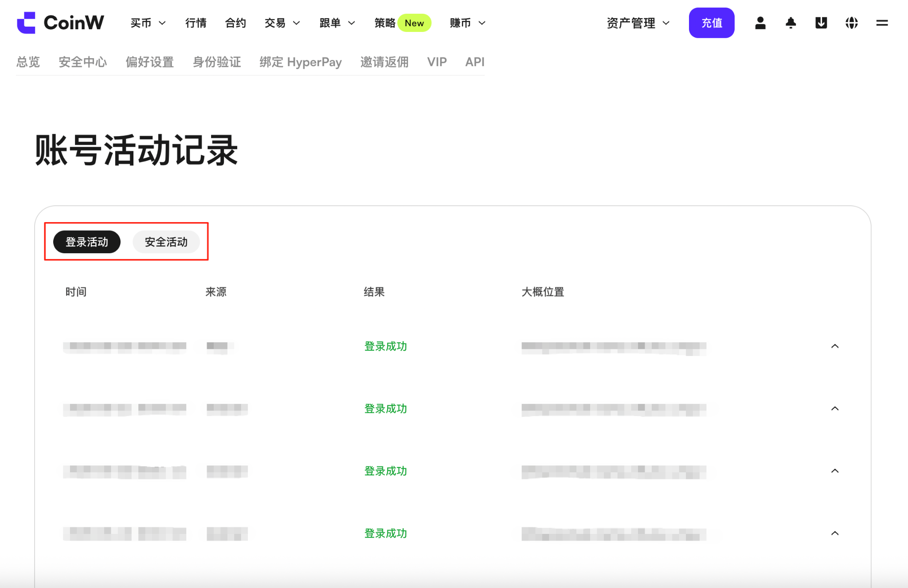Select the 登录活动 filter
Image resolution: width=908 pixels, height=588 pixels.
(87, 242)
